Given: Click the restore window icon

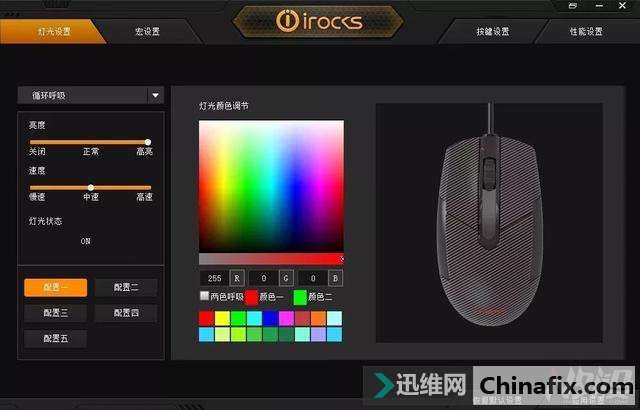Looking at the screenshot, I should [573, 6].
